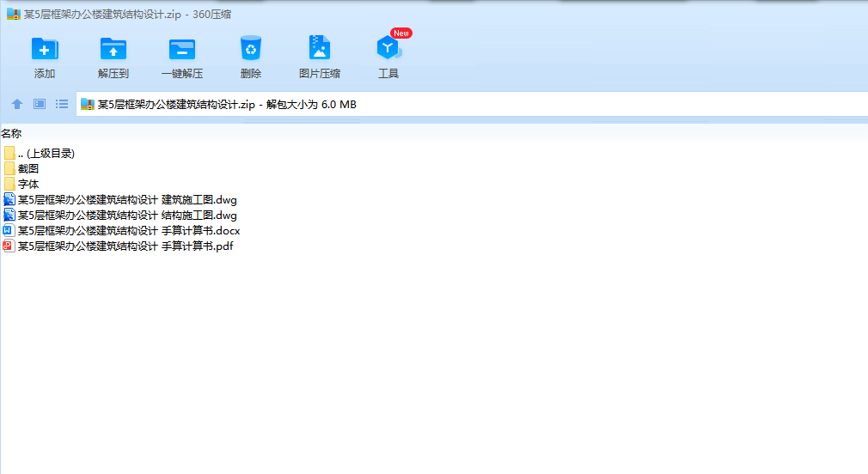
Task: Click the 解压到 (Extract to) icon
Action: pos(113,49)
